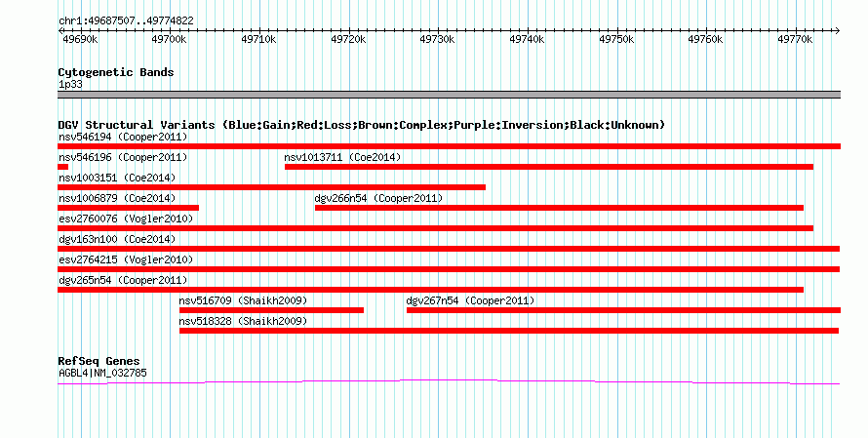The height and width of the screenshot is (438, 868).
Task: Select the gray 1p33 cytogenetic band bar
Action: tap(449, 95)
